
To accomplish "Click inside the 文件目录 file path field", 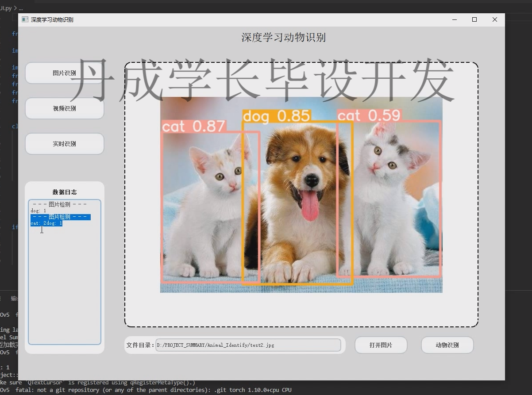I will tap(248, 345).
